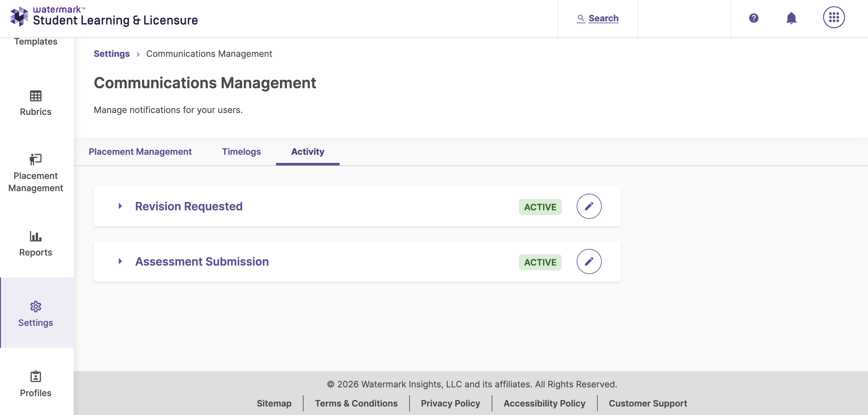Select the Activity tab
The height and width of the screenshot is (415, 868).
point(308,152)
